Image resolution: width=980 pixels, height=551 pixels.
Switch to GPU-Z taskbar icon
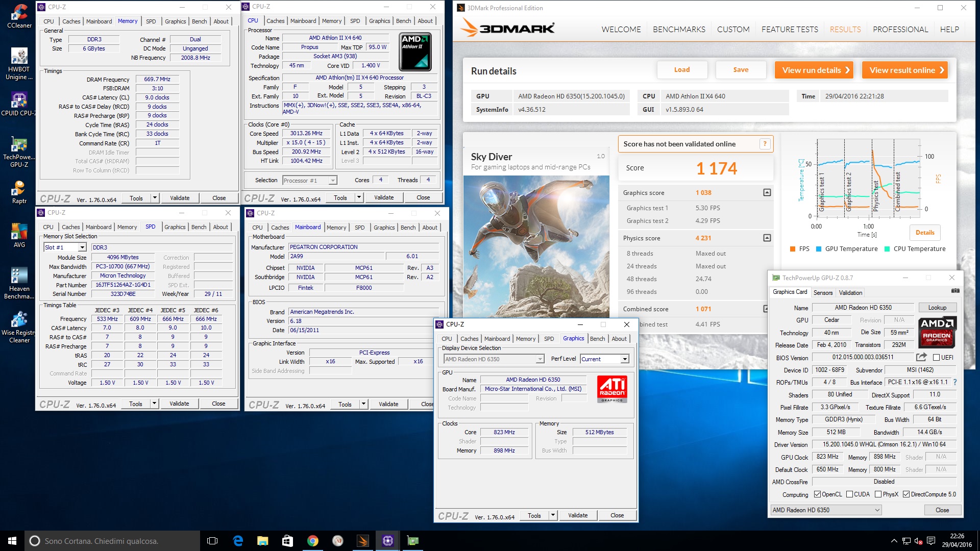(413, 541)
